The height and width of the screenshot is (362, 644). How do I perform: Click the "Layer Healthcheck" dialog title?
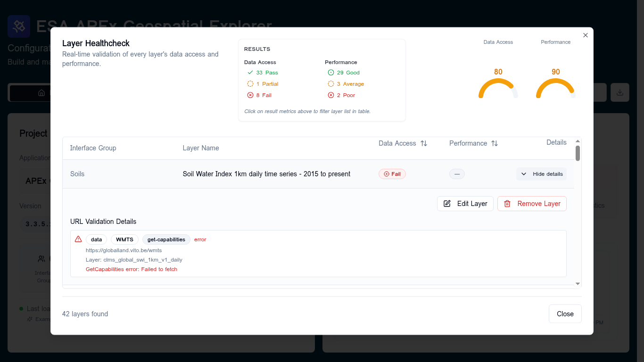[96, 43]
